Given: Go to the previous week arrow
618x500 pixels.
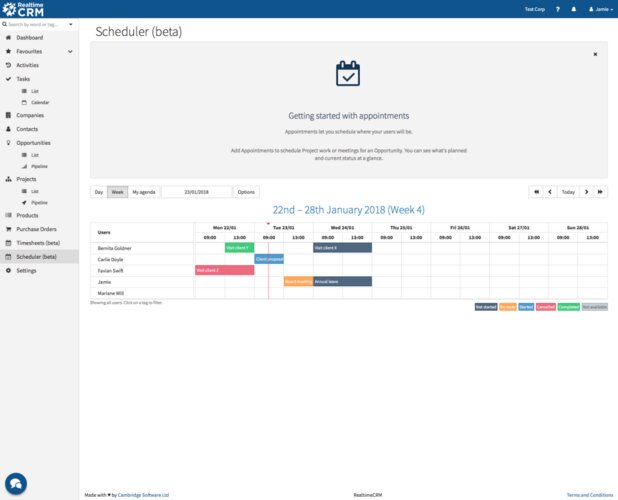Looking at the screenshot, I should click(549, 192).
